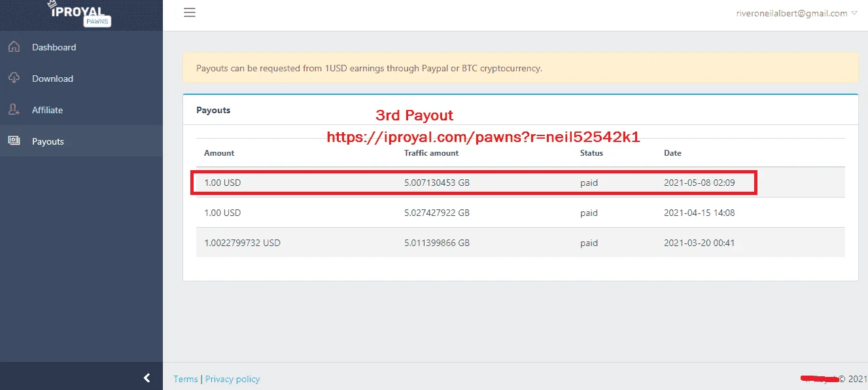Viewport: 868px width, 390px height.
Task: Select Payouts in the sidebar
Action: click(x=48, y=141)
